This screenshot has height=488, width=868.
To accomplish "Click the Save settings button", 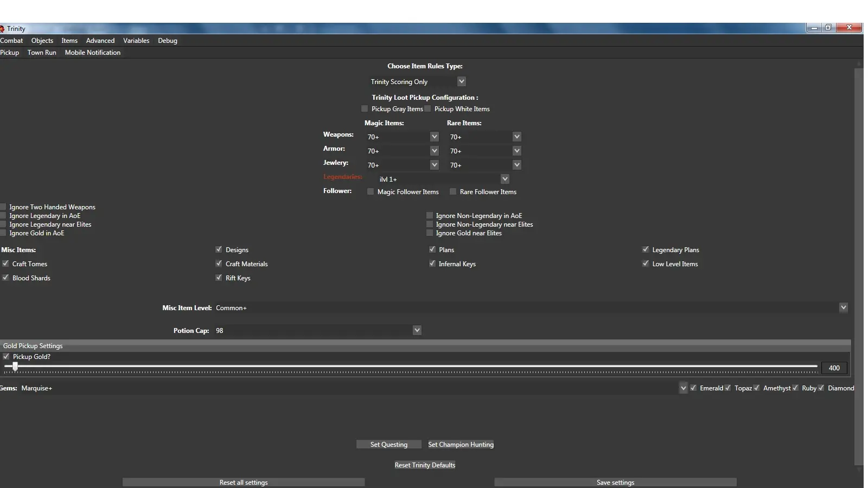I will click(615, 482).
